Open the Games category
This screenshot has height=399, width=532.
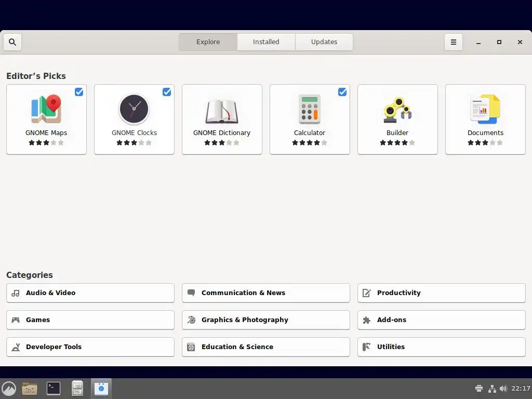pyautogui.click(x=90, y=320)
